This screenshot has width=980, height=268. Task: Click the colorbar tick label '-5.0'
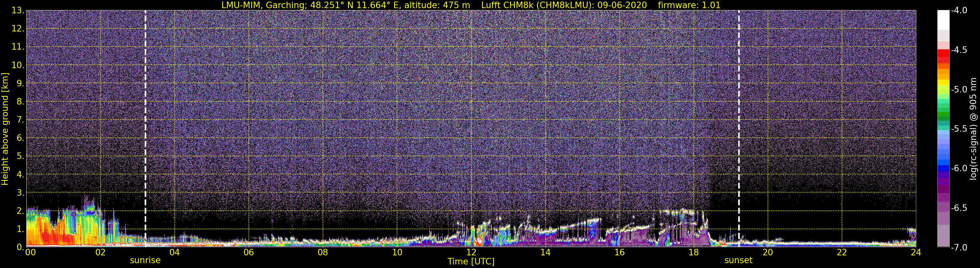(x=959, y=90)
